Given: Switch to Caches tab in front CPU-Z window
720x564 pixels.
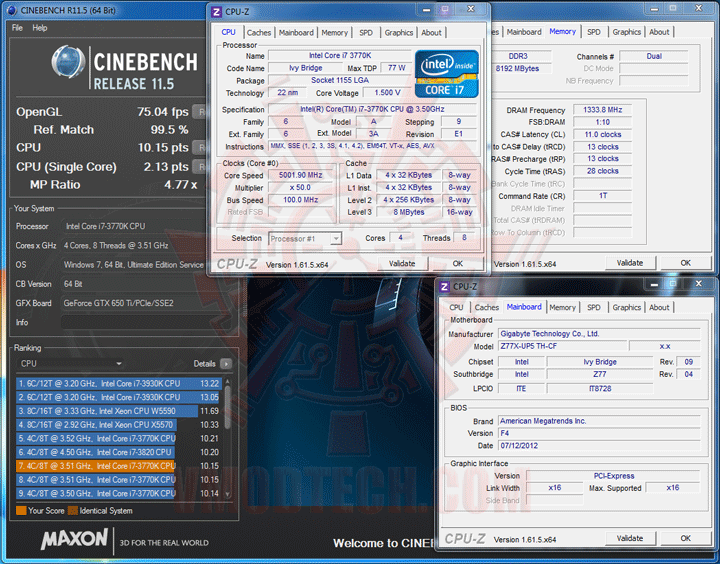Looking at the screenshot, I should (259, 33).
